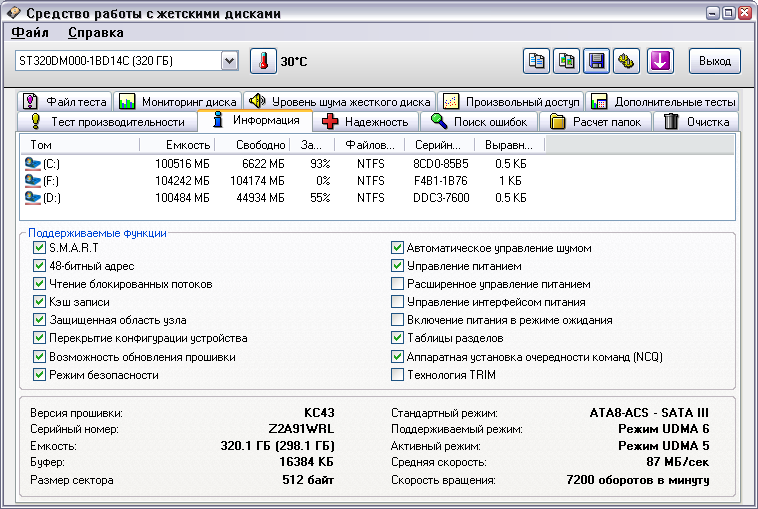The image size is (758, 509).
Task: Open the options wrench icon
Action: click(627, 61)
